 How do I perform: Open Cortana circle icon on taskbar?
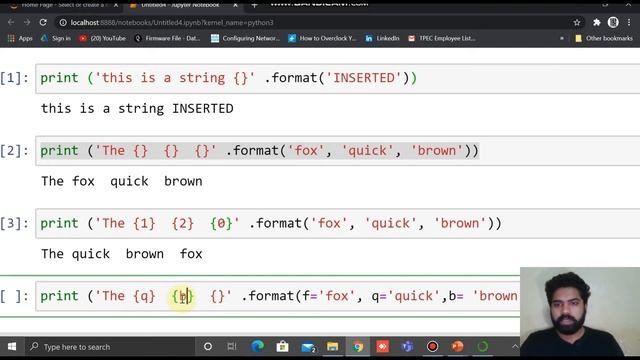pyautogui.click(x=208, y=347)
